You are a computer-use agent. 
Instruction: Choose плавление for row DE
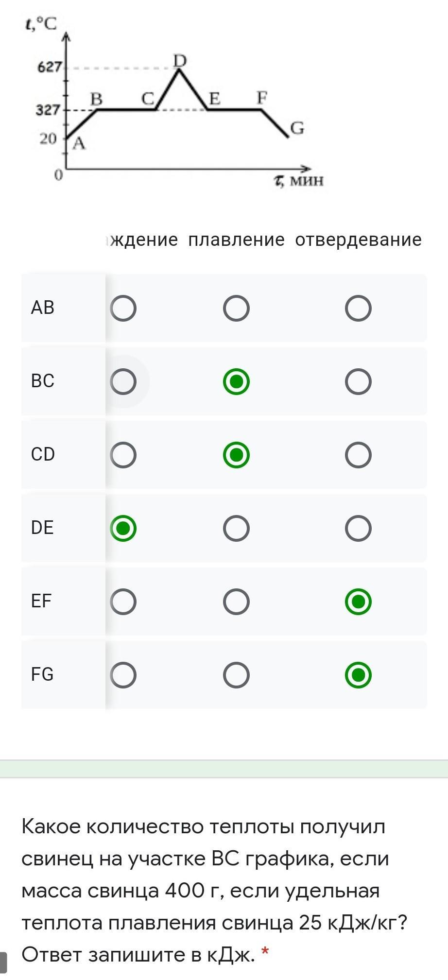pos(236,528)
